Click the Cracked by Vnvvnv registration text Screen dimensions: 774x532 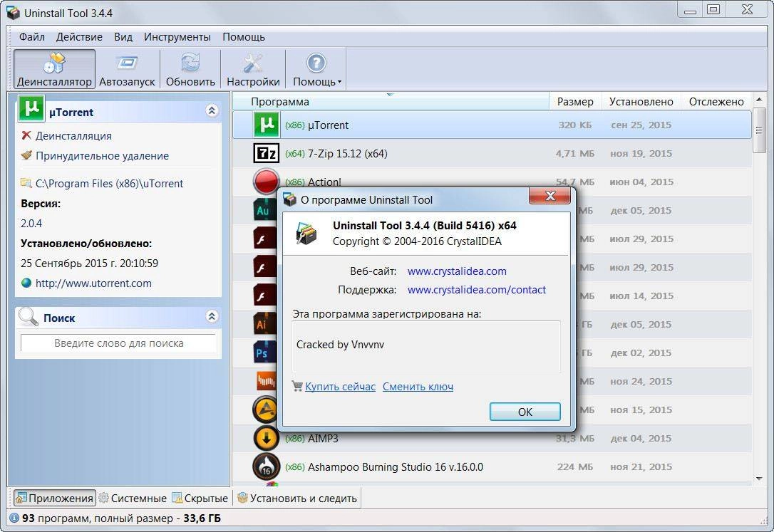(340, 345)
